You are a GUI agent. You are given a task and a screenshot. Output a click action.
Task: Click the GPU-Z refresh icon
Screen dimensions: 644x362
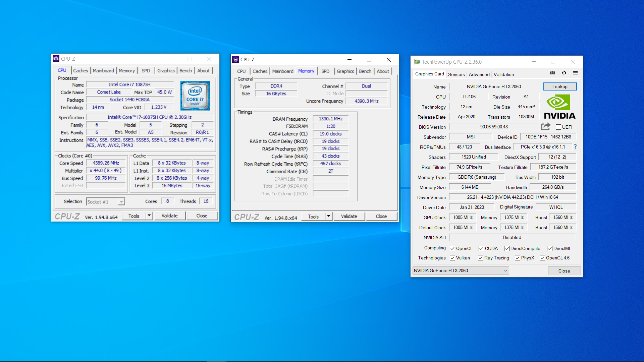(564, 73)
